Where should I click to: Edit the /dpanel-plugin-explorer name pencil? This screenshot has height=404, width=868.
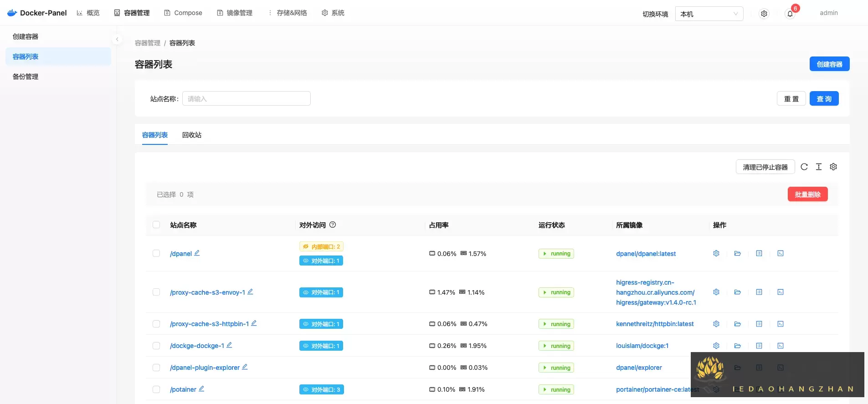click(x=245, y=367)
